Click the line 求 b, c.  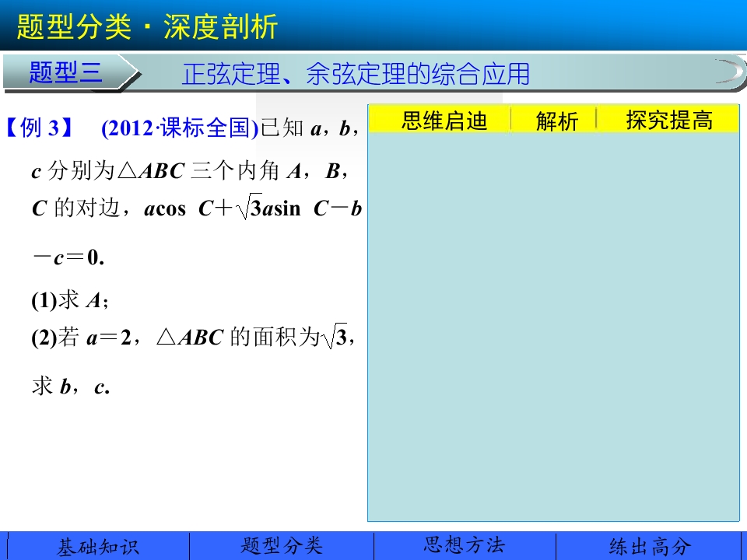click(x=71, y=387)
